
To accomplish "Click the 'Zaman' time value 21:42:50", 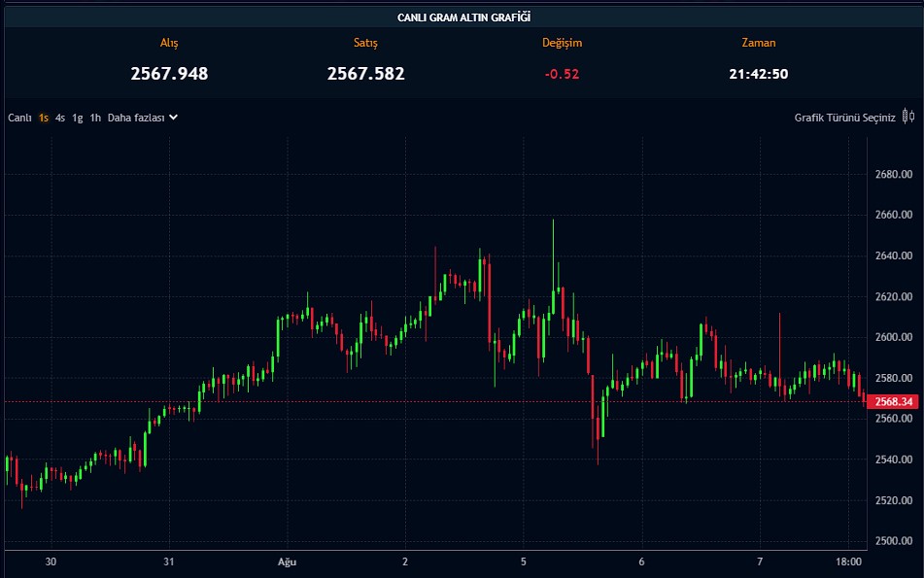I will (758, 74).
